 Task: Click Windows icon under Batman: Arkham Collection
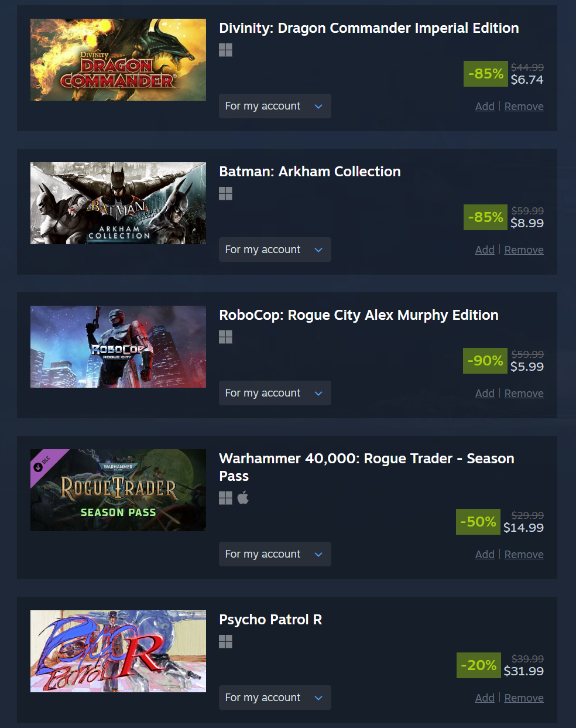(225, 193)
